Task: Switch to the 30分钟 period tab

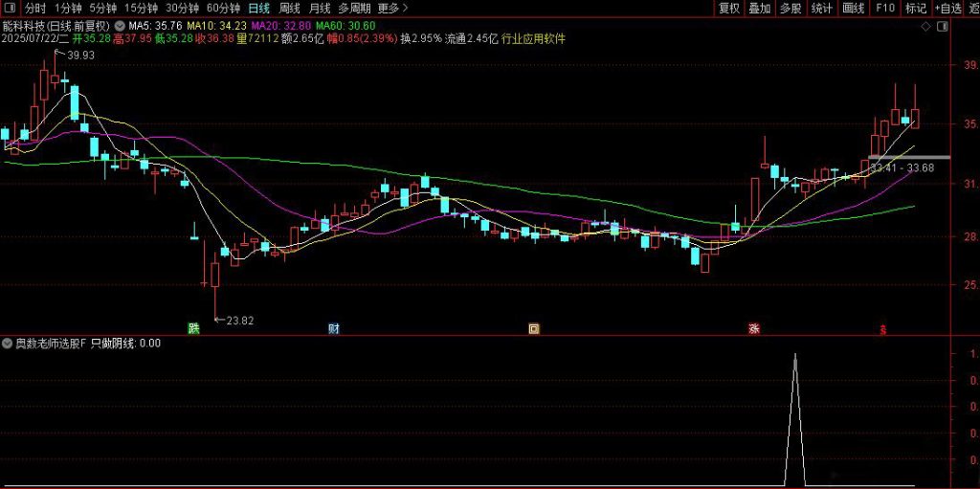Action: tap(181, 8)
